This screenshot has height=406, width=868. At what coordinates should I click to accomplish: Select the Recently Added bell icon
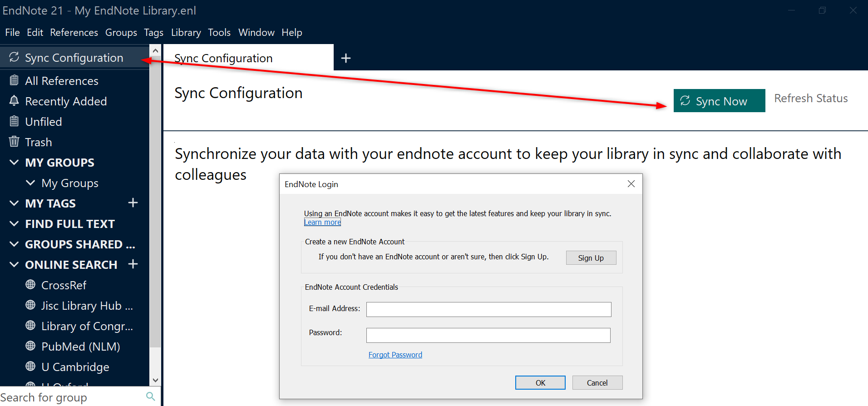point(14,101)
